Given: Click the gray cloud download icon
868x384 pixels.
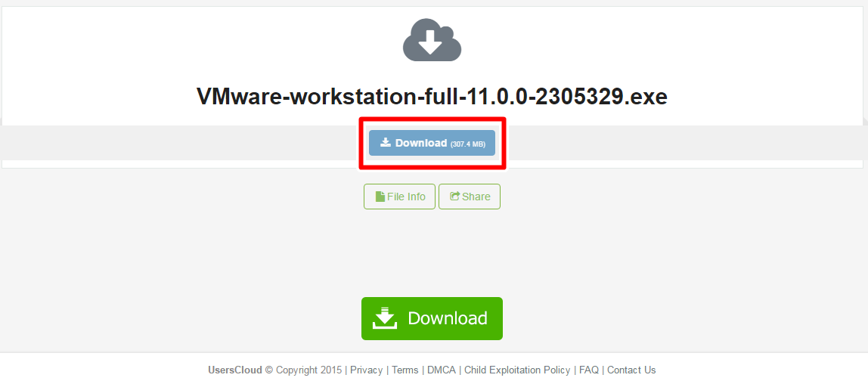Looking at the screenshot, I should coord(432,40).
